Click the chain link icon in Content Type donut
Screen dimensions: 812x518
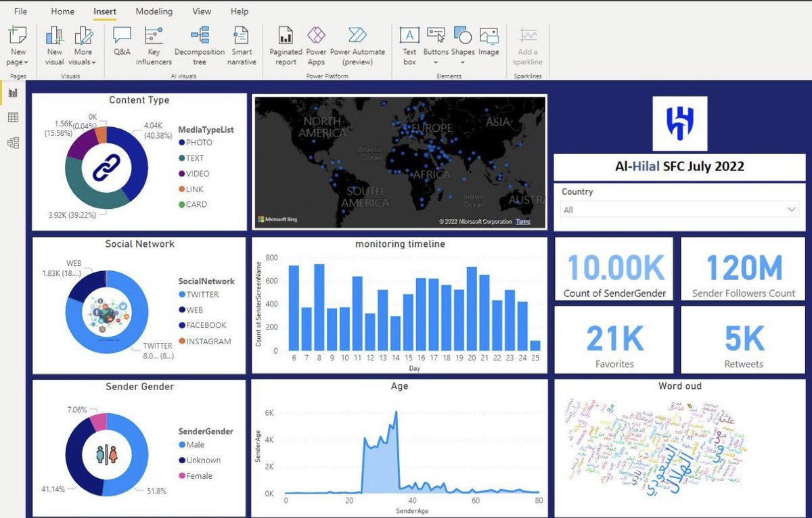tap(106, 166)
